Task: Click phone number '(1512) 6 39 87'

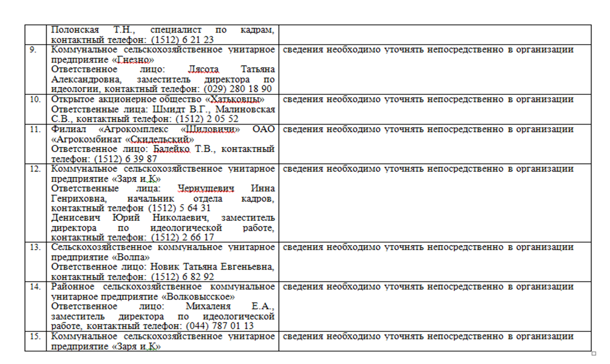Action: tap(126, 159)
